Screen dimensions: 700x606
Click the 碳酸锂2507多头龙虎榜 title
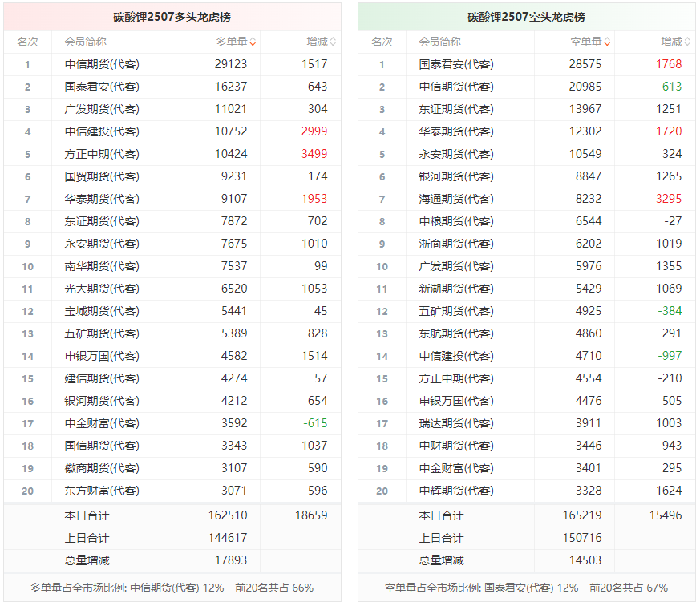pos(172,17)
